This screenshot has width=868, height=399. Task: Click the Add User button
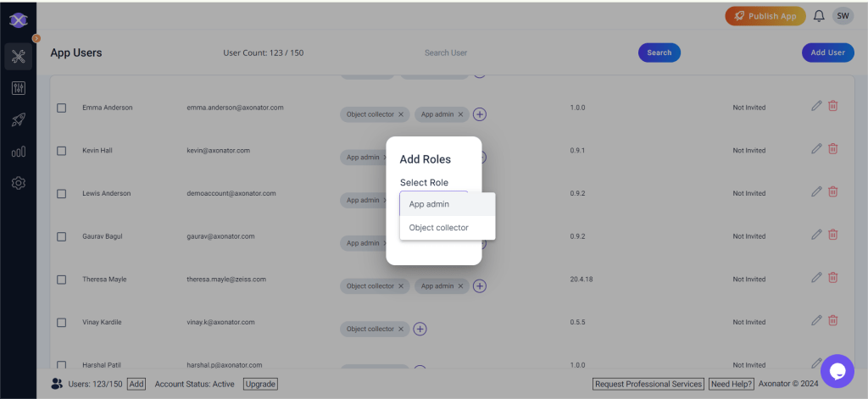pos(827,53)
